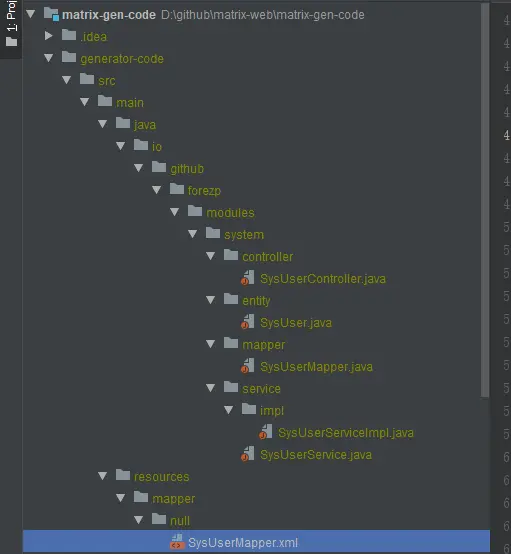Screen dimensions: 511x554
Task: Select the matrix-gen-code project root name
Action: point(109,15)
